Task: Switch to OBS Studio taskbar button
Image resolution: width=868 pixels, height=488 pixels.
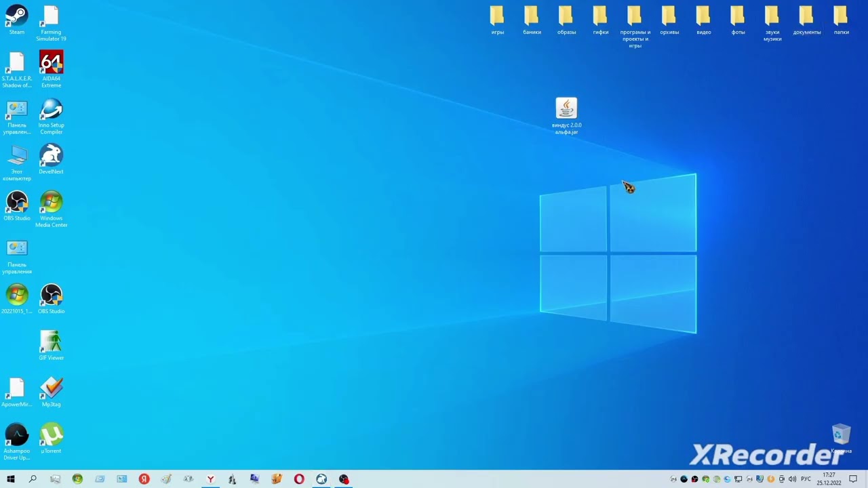Action: (344, 479)
